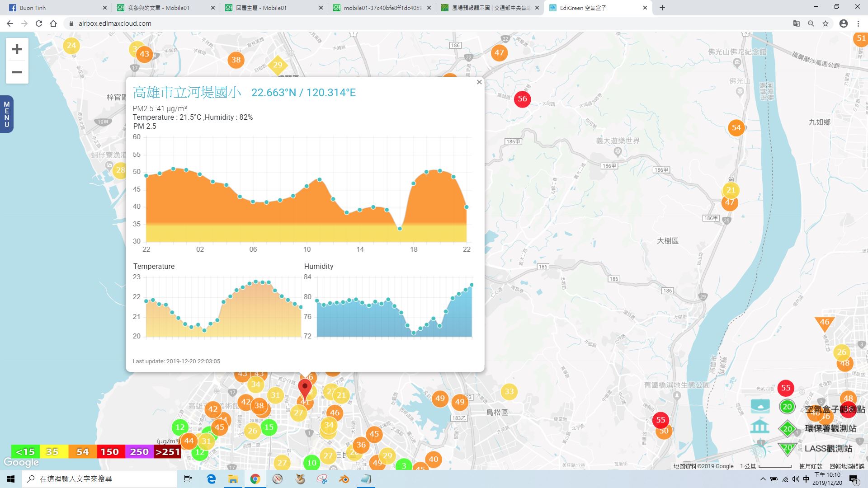Screen dimensions: 868x488
Task: Open Edge browser from taskbar
Action: [x=211, y=479]
